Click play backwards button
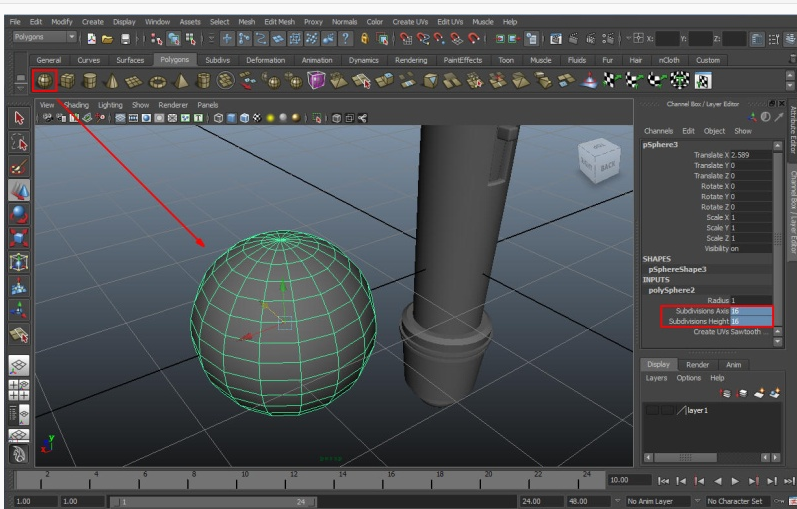Viewport: 797px width, 509px height. (718, 481)
